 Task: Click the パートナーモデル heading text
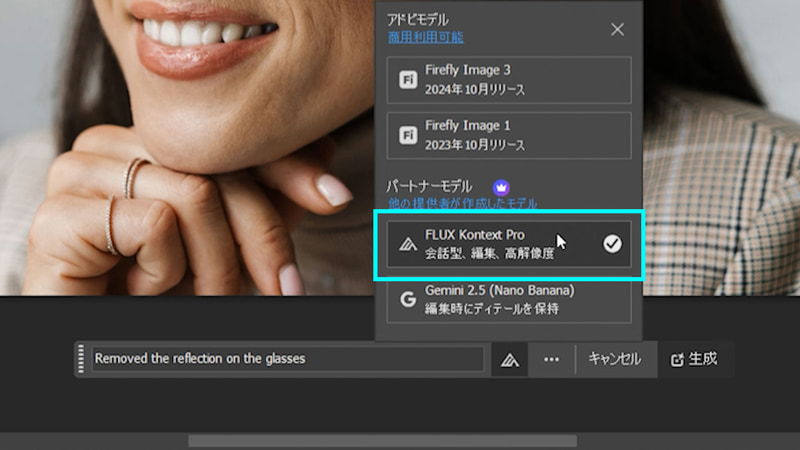(429, 186)
